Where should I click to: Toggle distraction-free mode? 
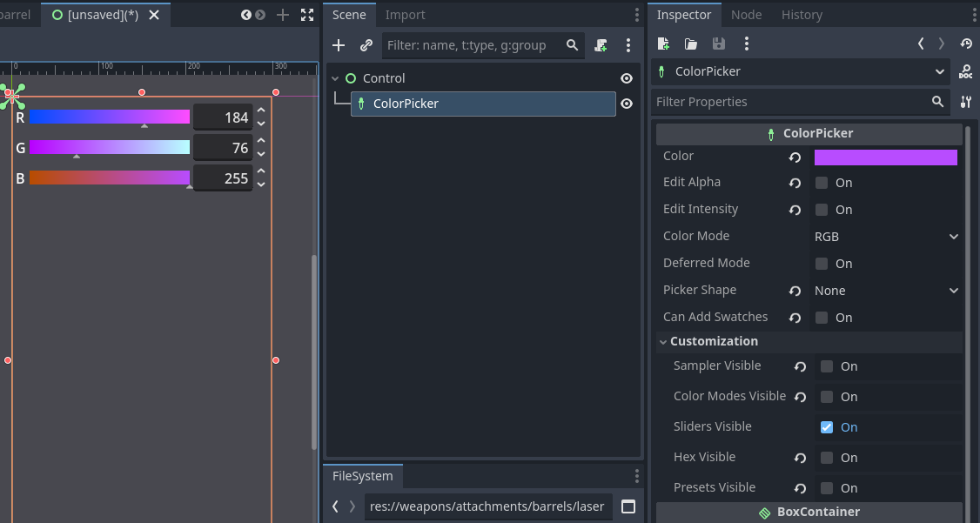tap(307, 15)
